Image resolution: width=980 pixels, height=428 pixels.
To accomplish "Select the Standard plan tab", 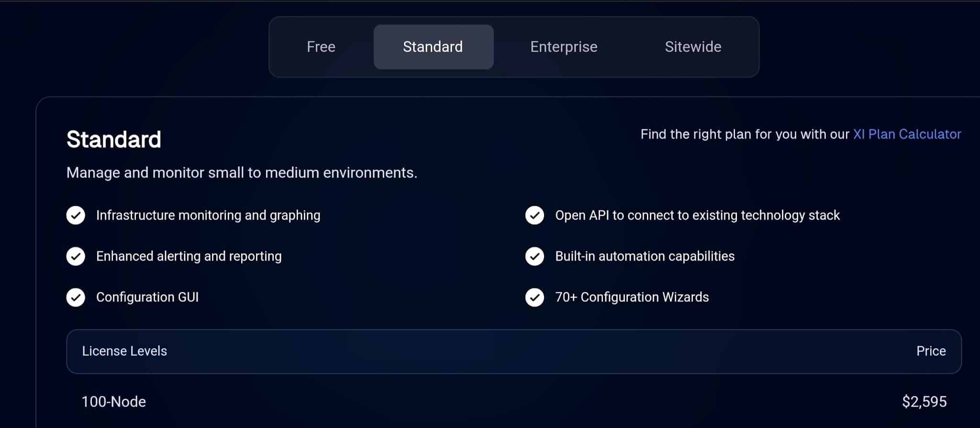I will (x=433, y=47).
